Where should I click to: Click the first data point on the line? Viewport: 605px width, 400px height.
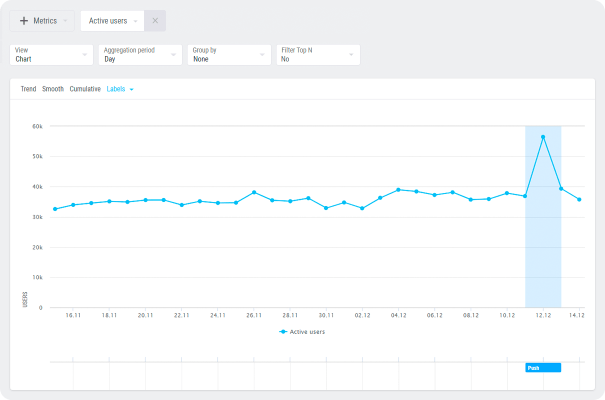(x=55, y=209)
